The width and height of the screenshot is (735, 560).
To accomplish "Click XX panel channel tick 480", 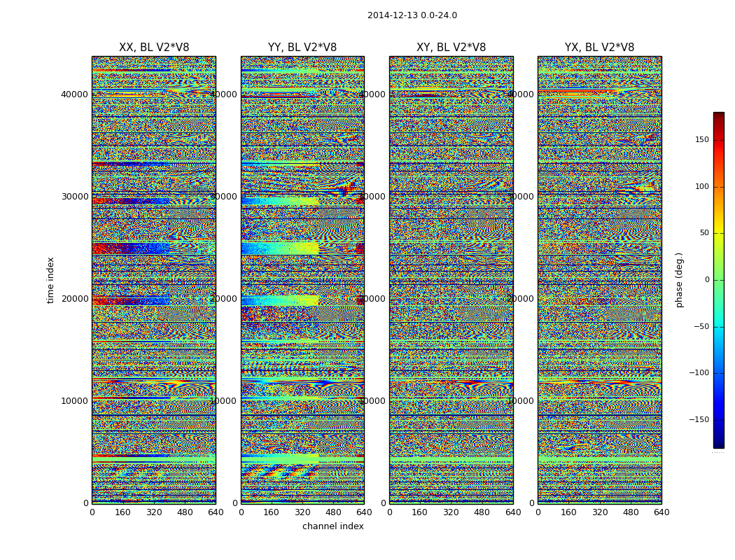I will point(185,512).
